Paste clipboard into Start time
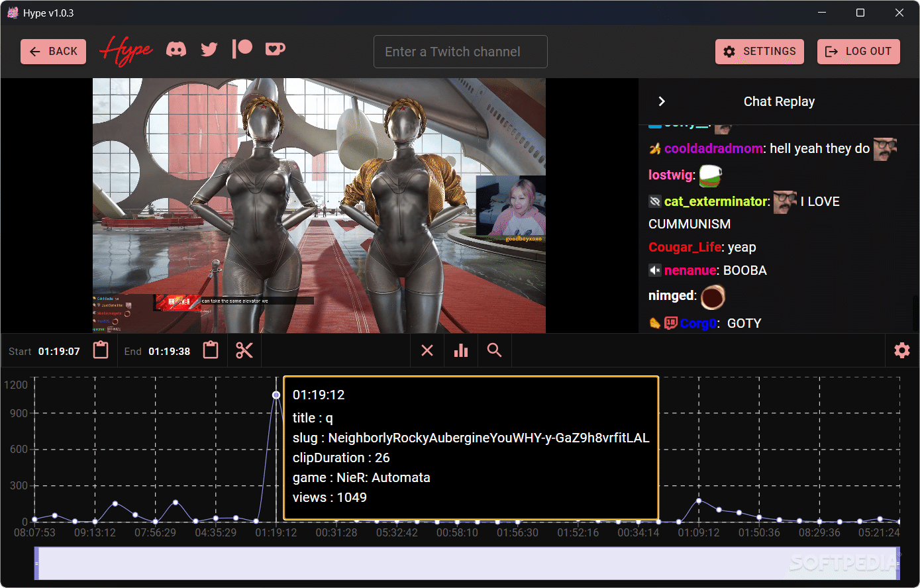The height and width of the screenshot is (588, 920). (101, 350)
